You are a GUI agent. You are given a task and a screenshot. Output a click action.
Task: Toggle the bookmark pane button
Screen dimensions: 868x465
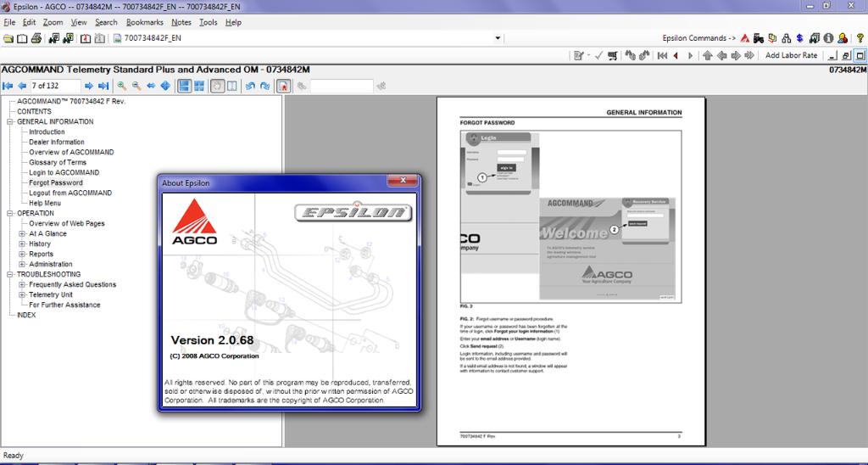tap(283, 86)
